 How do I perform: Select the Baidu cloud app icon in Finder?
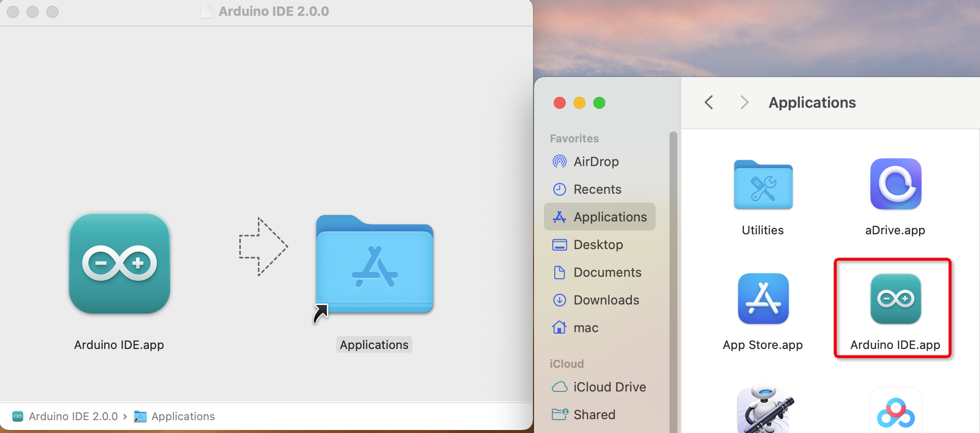pyautogui.click(x=895, y=411)
